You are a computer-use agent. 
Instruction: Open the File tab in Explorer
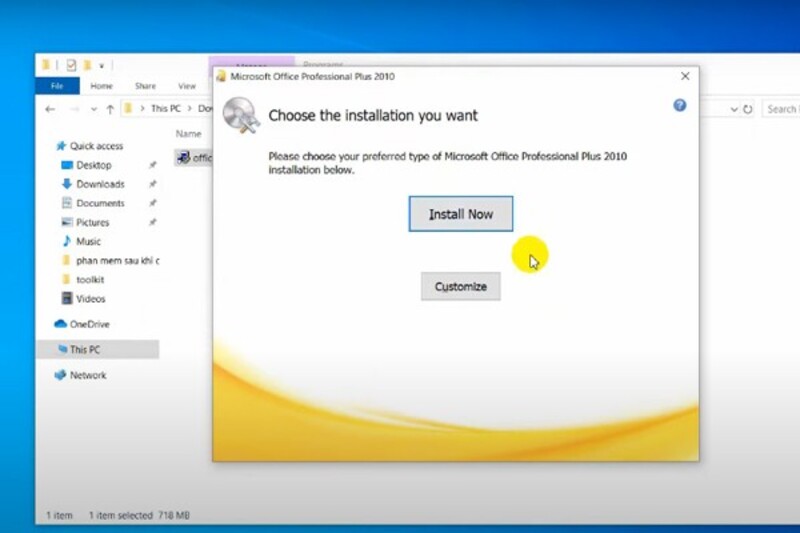pos(58,86)
